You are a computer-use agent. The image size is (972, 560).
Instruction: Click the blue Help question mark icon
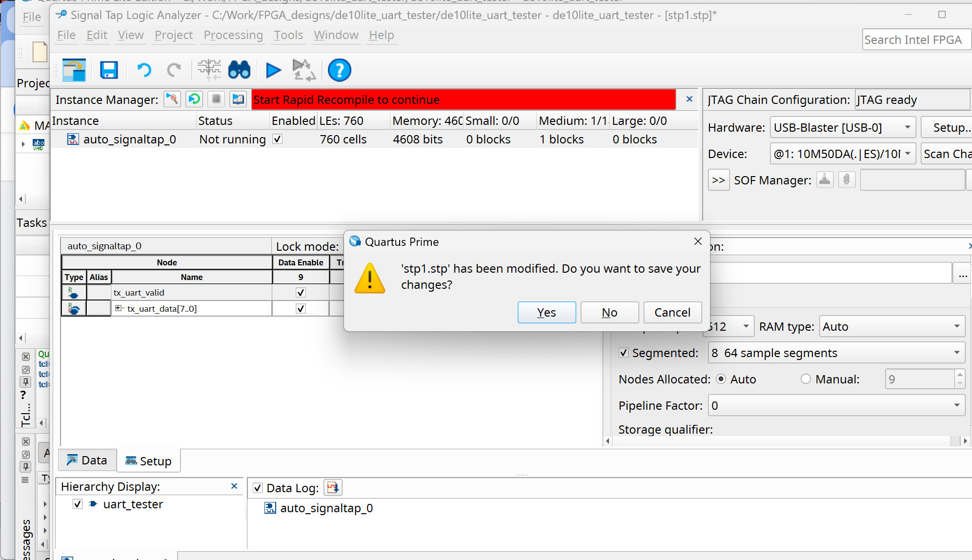pyautogui.click(x=339, y=70)
